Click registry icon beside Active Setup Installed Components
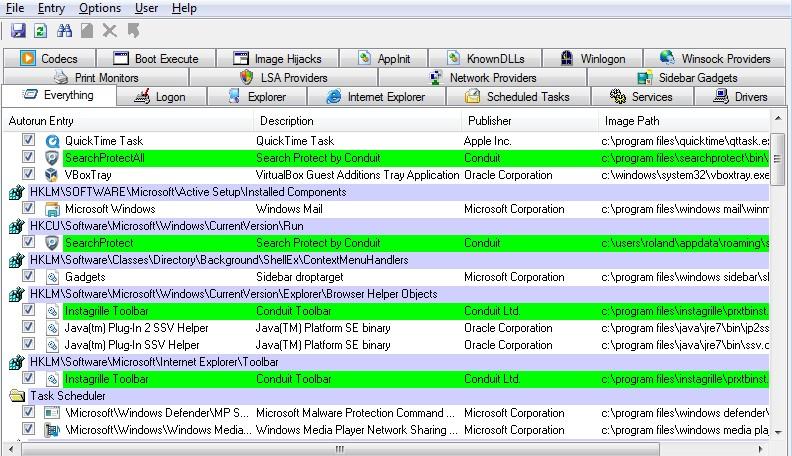Screen dimensions: 792x456 pos(17,192)
